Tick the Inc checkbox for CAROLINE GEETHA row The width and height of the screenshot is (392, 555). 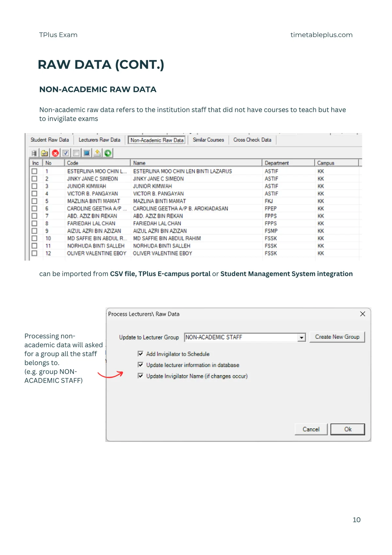34,208
